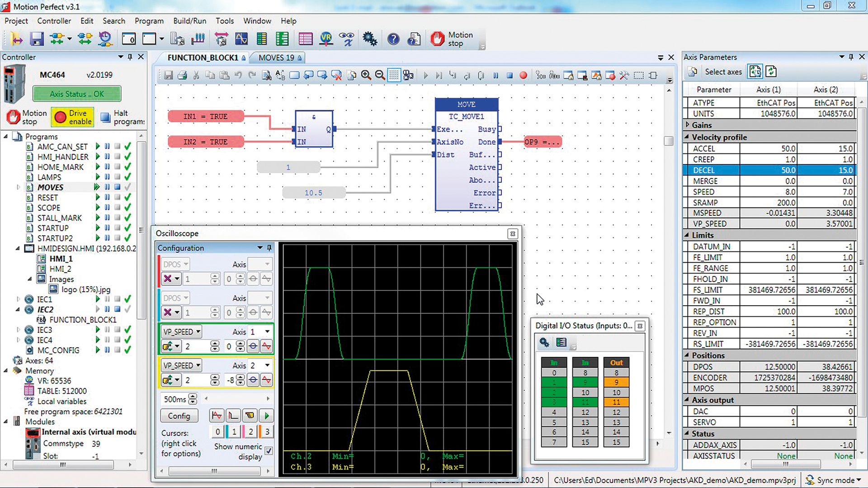Viewport: 868px width, 488px height.
Task: Open the Help question mark icon
Action: coord(393,39)
